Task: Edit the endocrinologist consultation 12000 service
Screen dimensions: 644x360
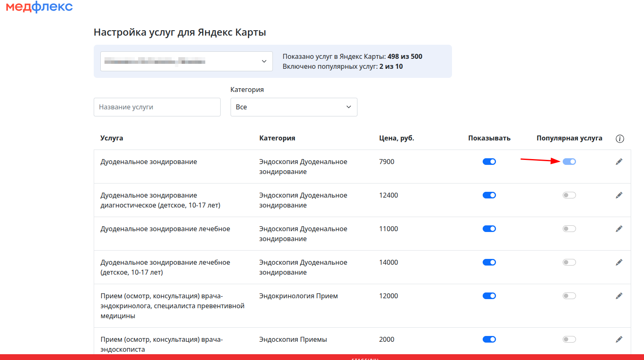Action: tap(619, 296)
